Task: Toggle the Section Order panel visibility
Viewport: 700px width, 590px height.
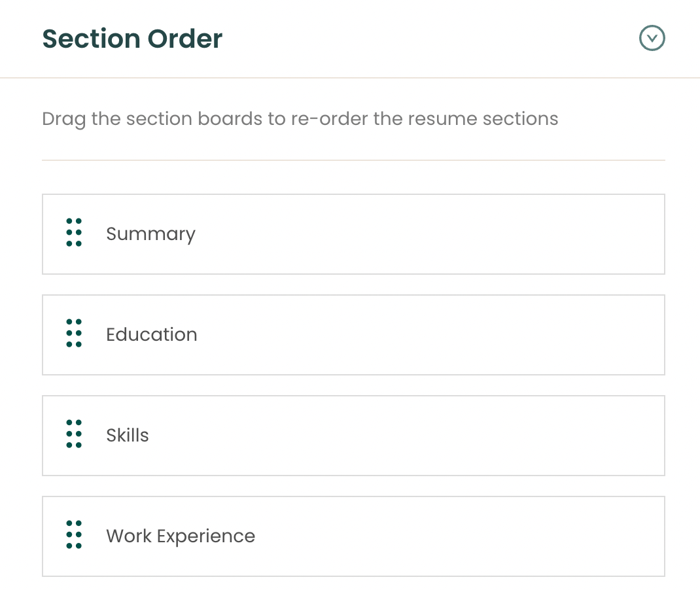Action: [652, 38]
